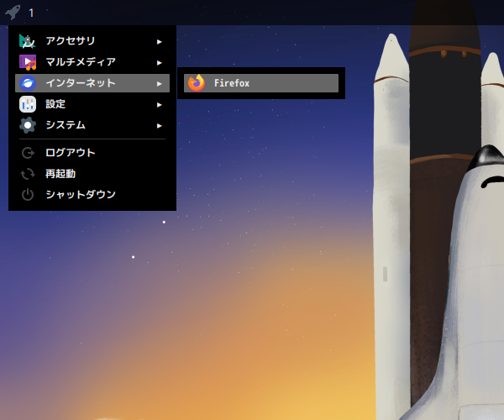Select the インターネット menu entry

(92, 83)
